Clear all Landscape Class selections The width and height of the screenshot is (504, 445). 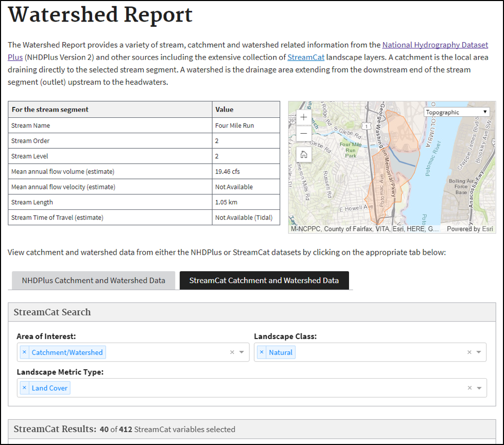[469, 352]
